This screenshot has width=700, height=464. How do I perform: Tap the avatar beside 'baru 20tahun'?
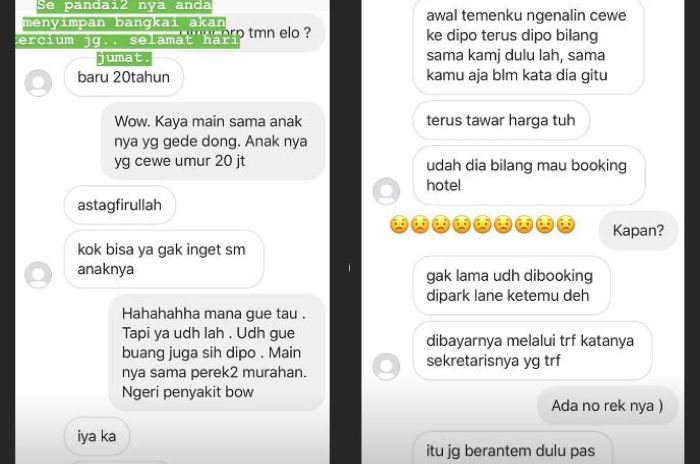38,83
